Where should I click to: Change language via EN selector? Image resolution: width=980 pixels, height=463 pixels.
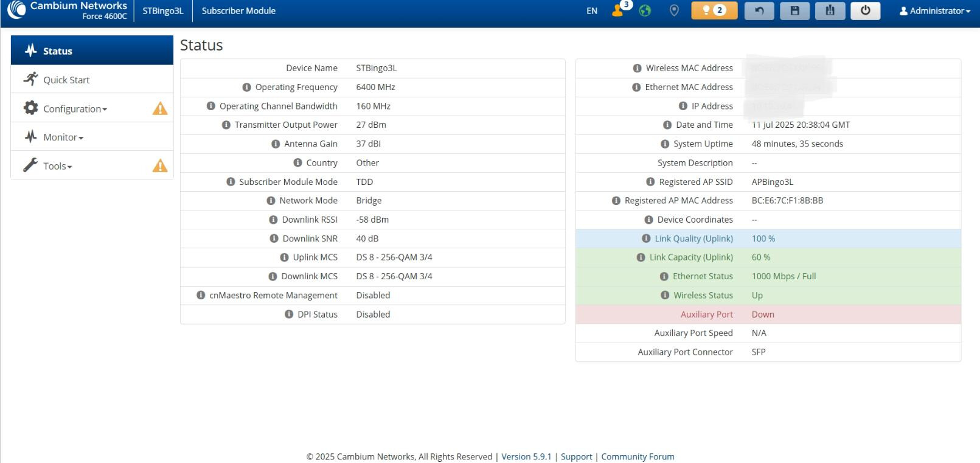click(592, 11)
